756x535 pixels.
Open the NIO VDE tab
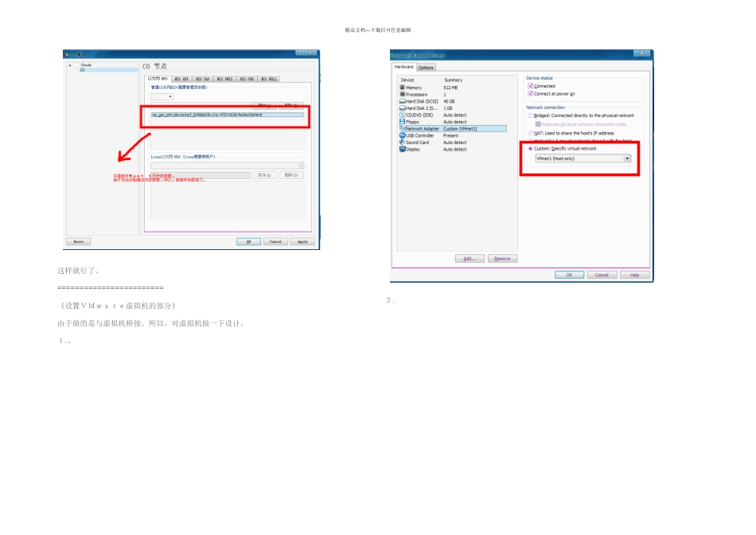click(247, 79)
